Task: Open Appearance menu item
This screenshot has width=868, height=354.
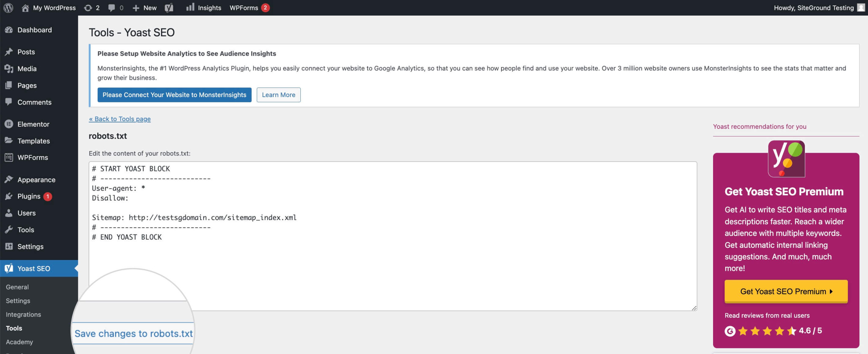Action: pyautogui.click(x=39, y=180)
